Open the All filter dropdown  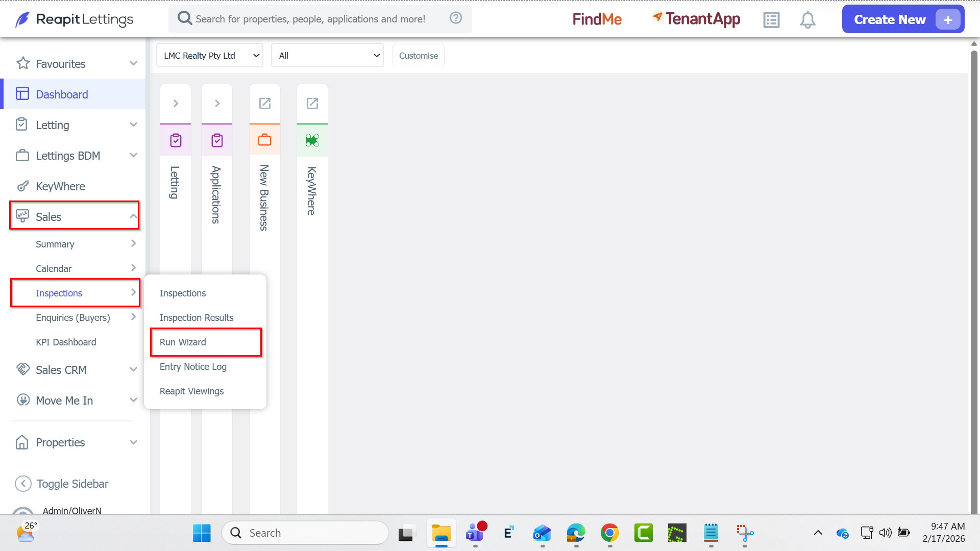click(328, 55)
